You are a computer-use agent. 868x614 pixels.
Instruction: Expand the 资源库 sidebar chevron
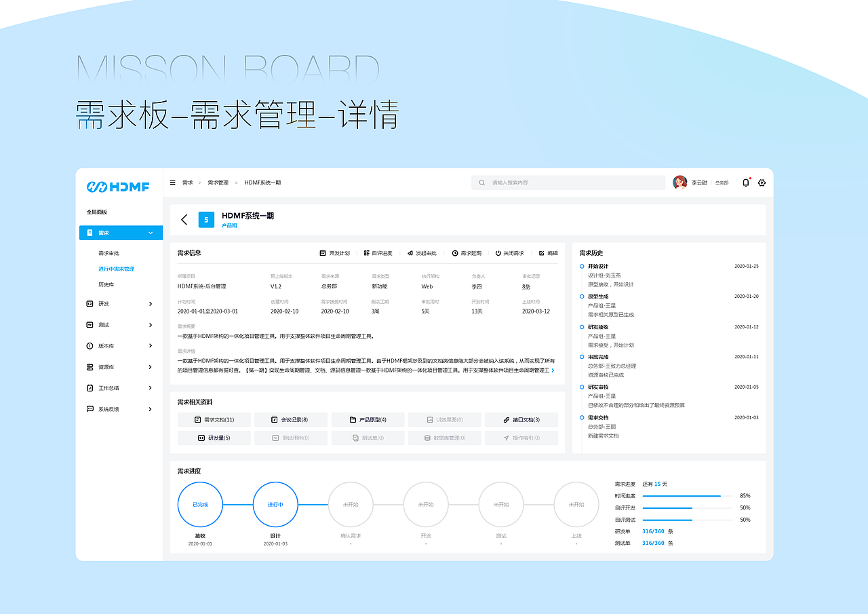click(x=151, y=367)
